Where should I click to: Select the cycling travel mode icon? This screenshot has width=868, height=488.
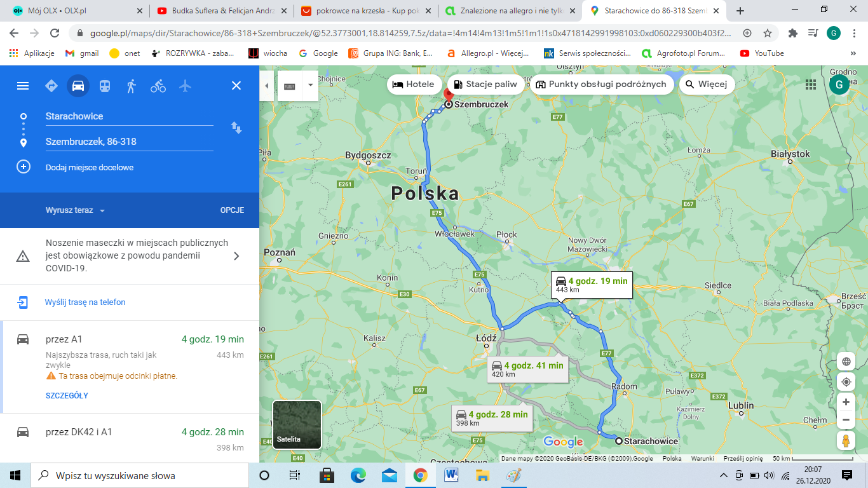pyautogui.click(x=158, y=86)
